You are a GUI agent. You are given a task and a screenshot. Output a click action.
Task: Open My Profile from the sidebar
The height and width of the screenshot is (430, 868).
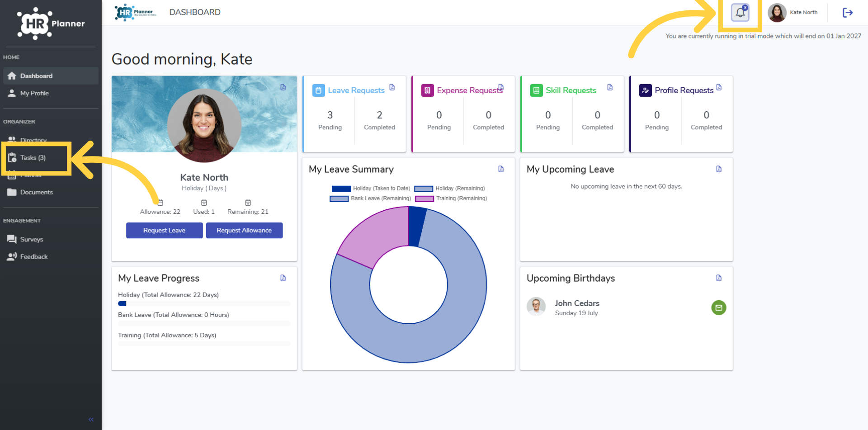point(51,93)
